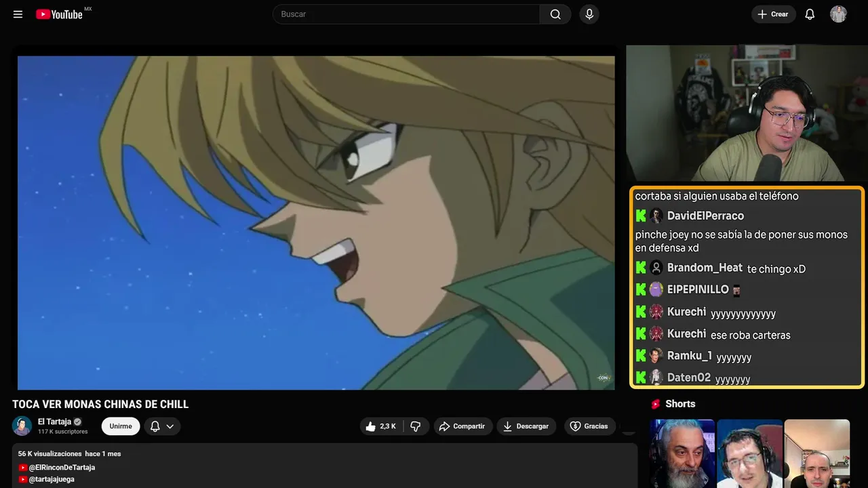Start voice search with the microphone

click(589, 14)
